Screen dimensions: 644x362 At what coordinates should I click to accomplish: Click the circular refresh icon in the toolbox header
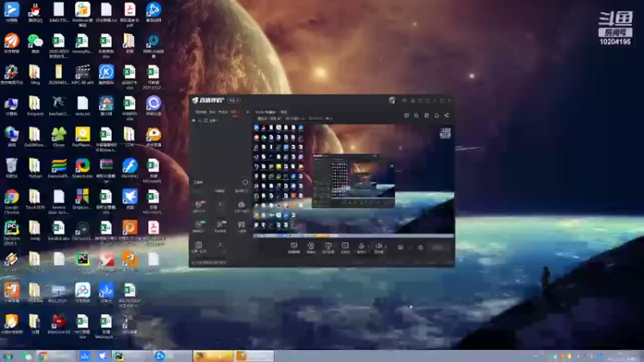[246, 182]
